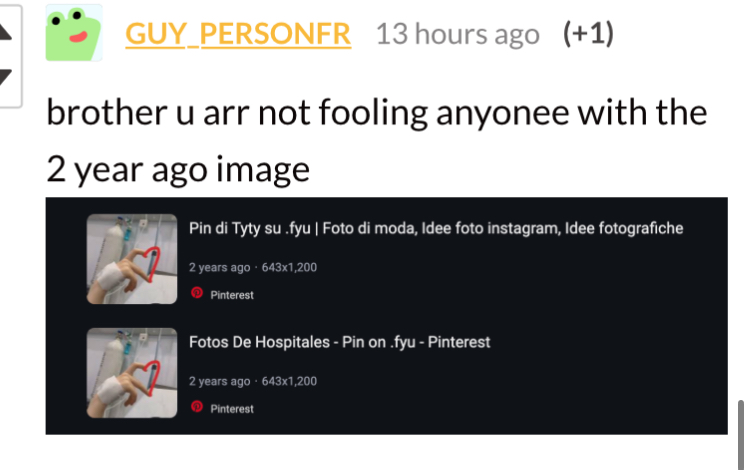Click the (+1) score indicator
This screenshot has height=470, width=750.
click(x=588, y=34)
